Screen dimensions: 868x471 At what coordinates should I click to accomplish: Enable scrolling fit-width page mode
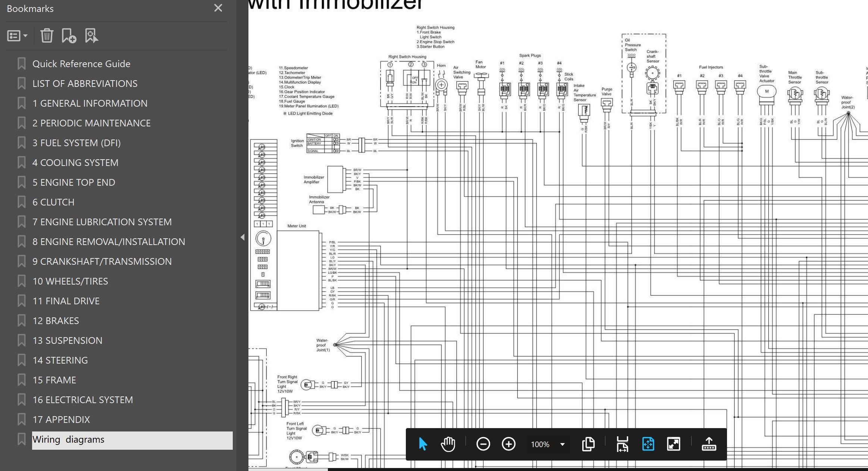[x=623, y=444]
